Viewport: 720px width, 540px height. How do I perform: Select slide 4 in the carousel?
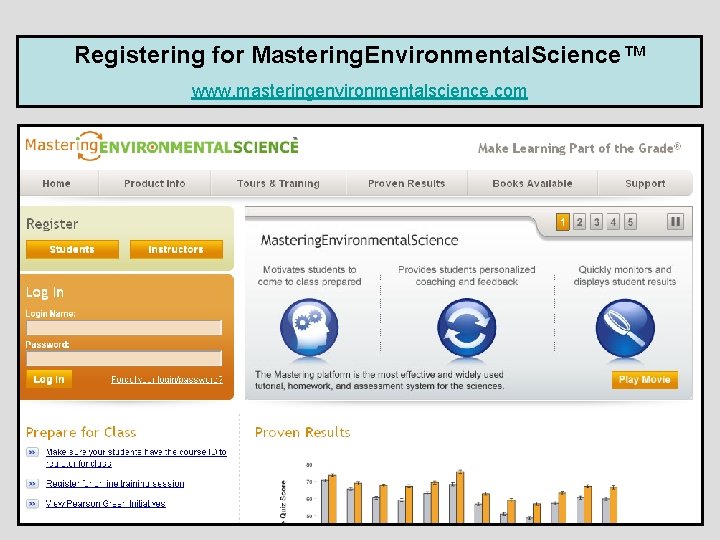coord(613,222)
